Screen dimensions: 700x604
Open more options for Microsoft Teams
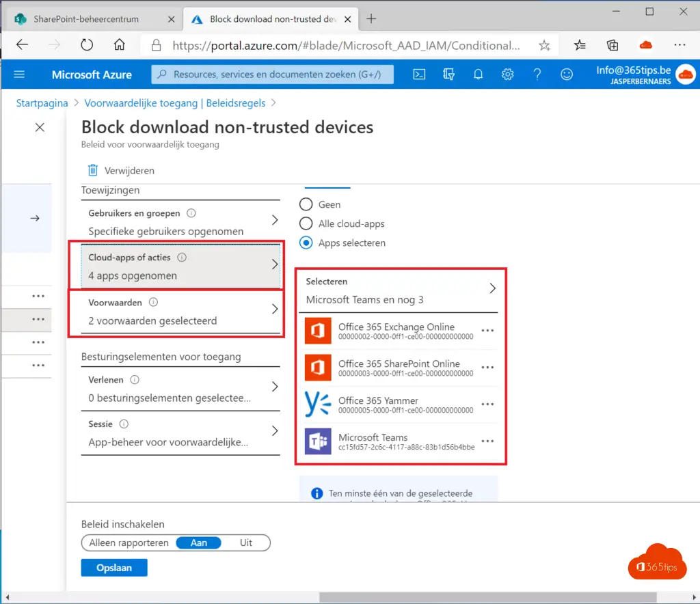tap(487, 441)
